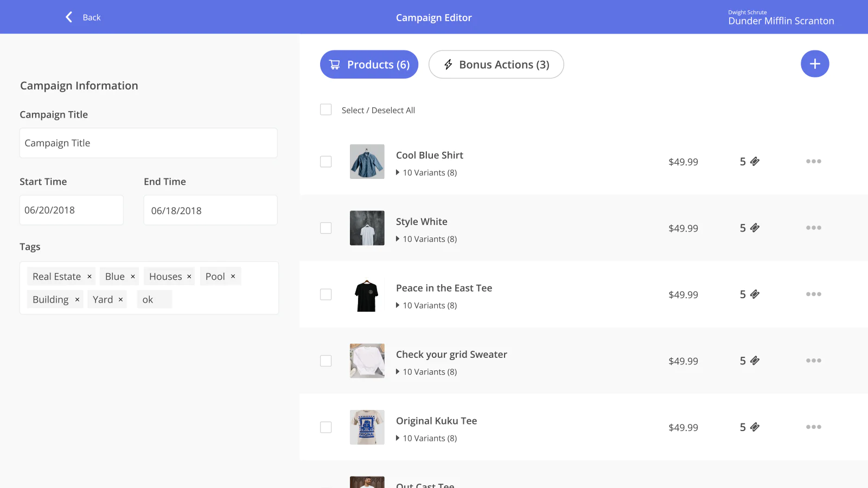868x488 pixels.
Task: Go back using the Back arrow
Action: 69,17
